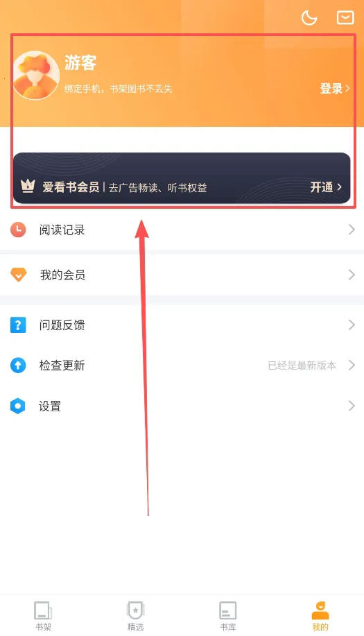Tap the crown icon on member banner

28,186
